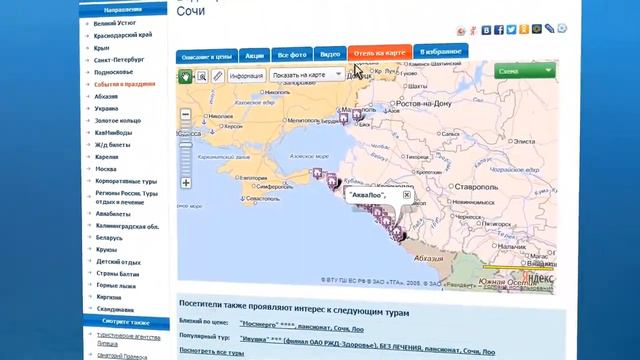Select the hand pan tool on map
The height and width of the screenshot is (360, 640).
(185, 76)
